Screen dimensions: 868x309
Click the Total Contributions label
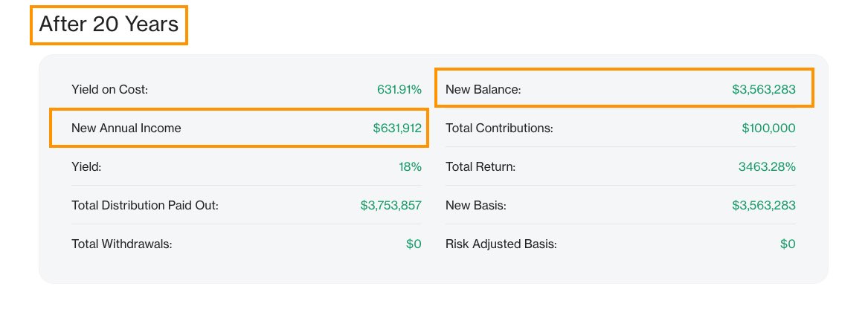pyautogui.click(x=499, y=129)
